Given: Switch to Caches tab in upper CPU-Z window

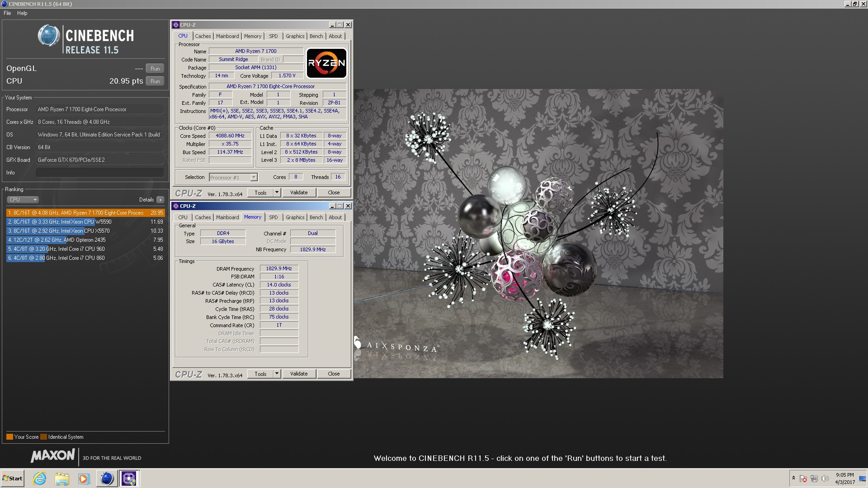Looking at the screenshot, I should coord(203,36).
